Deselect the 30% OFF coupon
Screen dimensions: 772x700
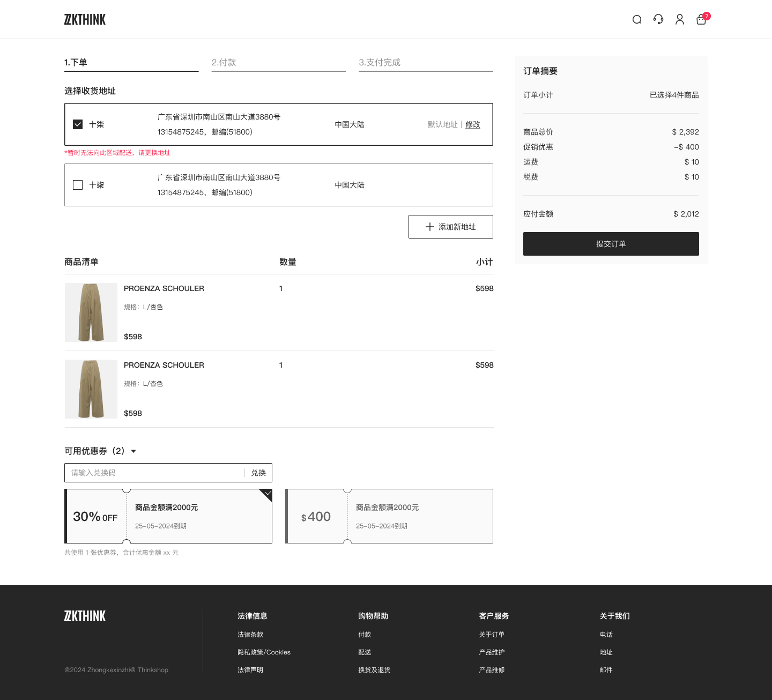[x=168, y=516]
